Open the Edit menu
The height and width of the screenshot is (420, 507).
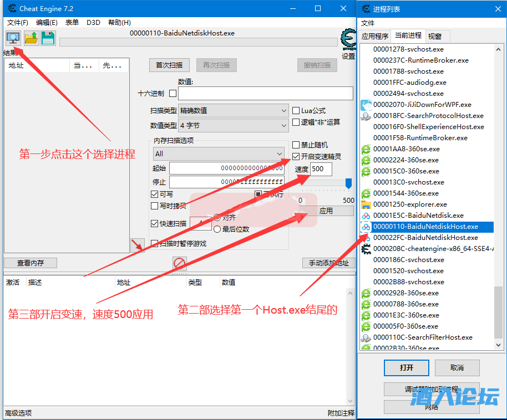[47, 22]
